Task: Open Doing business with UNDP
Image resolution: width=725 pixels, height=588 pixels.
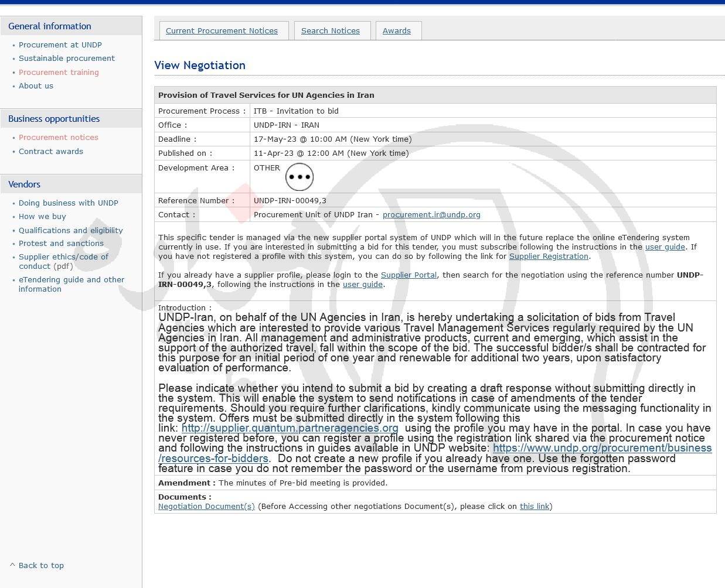Action: click(x=68, y=203)
